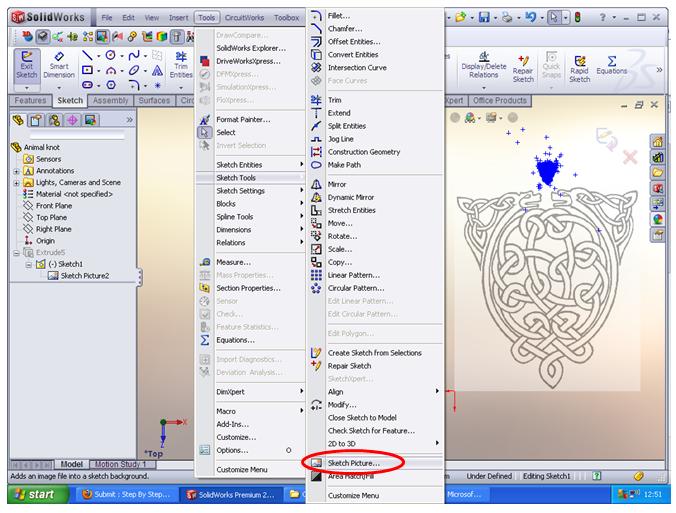Open the Office Products tab

(500, 101)
